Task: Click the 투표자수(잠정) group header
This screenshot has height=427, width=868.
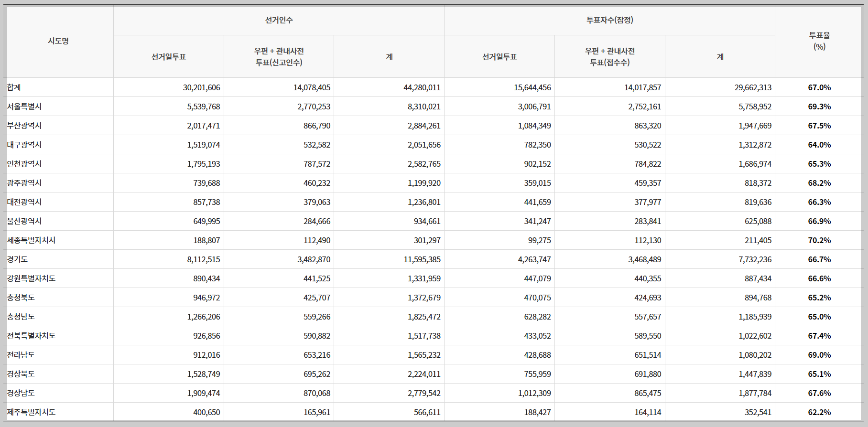Action: click(609, 20)
